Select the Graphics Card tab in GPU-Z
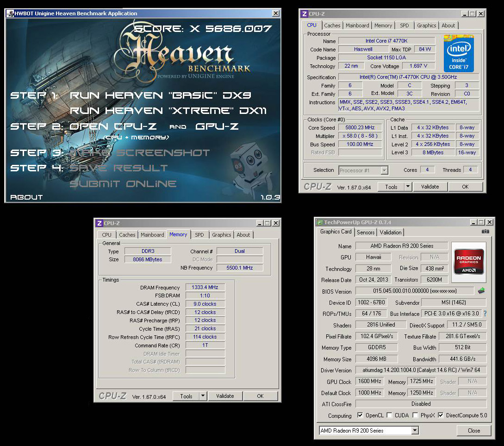Image resolution: width=504 pixels, height=446 pixels. point(336,232)
